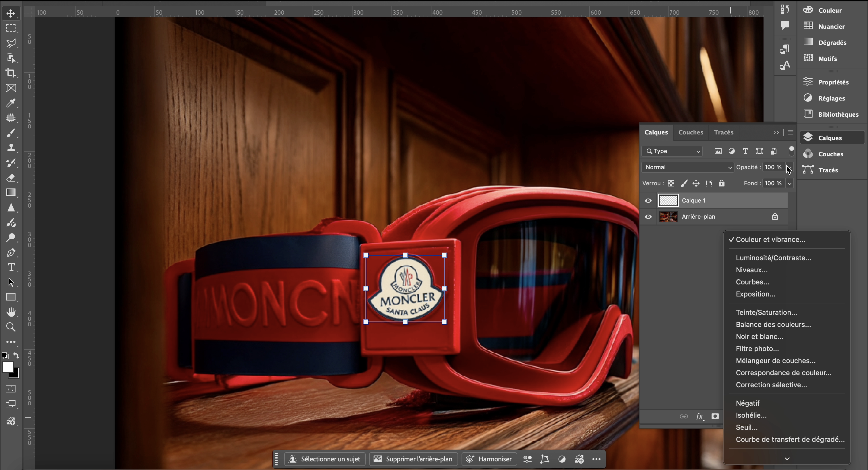Click the Sélectionner un sujet button

pyautogui.click(x=325, y=459)
